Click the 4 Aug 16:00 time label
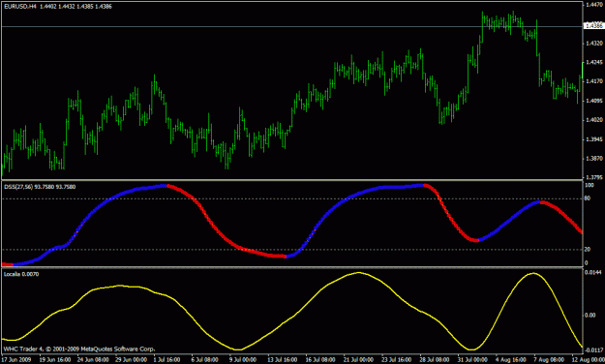The image size is (605, 364). (510, 360)
